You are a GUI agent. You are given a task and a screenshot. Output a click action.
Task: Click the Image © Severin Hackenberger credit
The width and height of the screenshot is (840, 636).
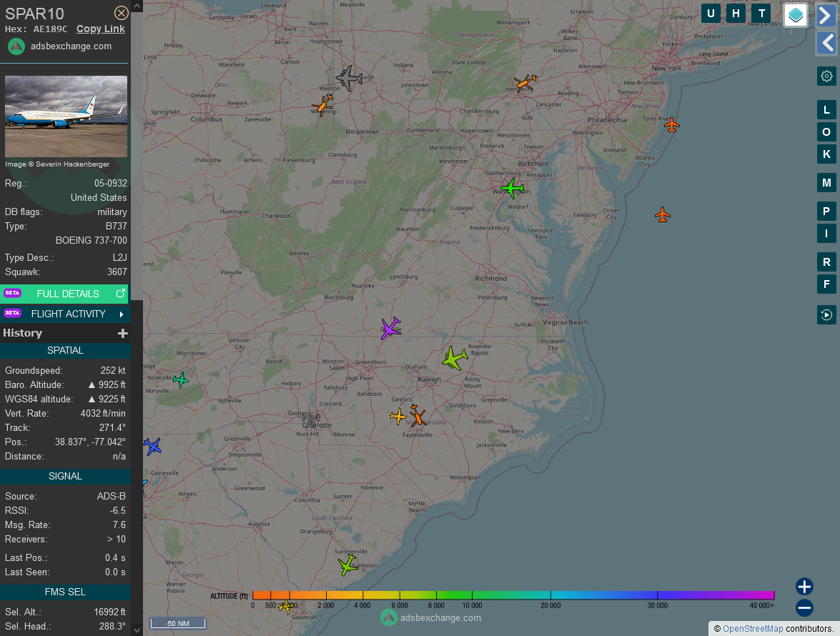click(x=57, y=164)
